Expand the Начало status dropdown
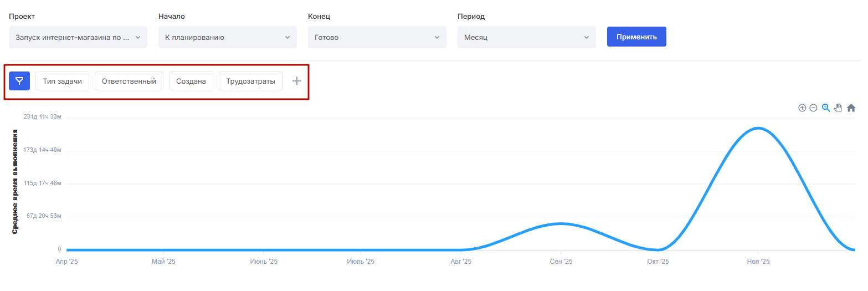The width and height of the screenshot is (868, 291). (x=228, y=38)
